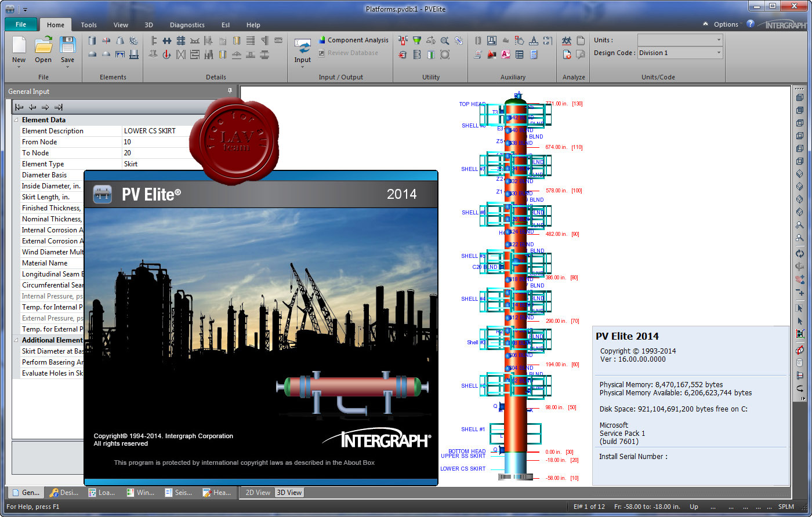The width and height of the screenshot is (812, 517).
Task: Add a cylindrical shell element
Action: tap(92, 41)
